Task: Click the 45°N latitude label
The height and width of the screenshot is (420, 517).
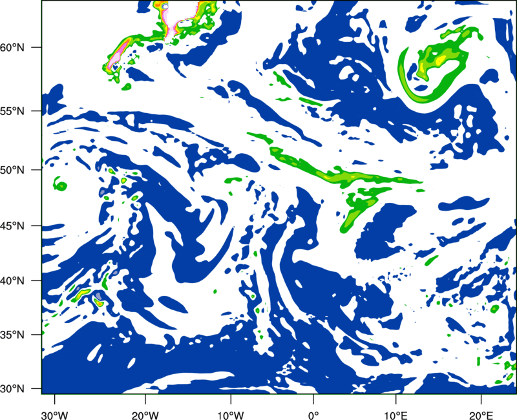Action: [x=12, y=226]
